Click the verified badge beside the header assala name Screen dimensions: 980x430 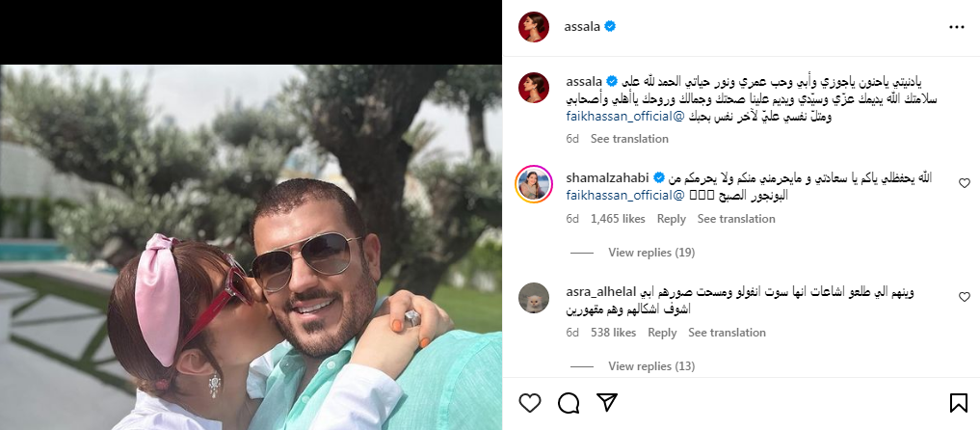click(x=611, y=26)
